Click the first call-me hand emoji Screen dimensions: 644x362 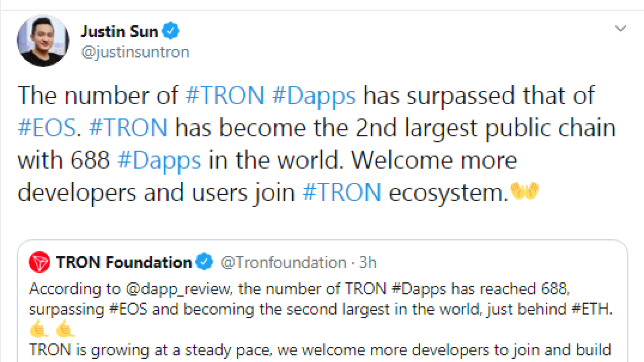(39, 329)
